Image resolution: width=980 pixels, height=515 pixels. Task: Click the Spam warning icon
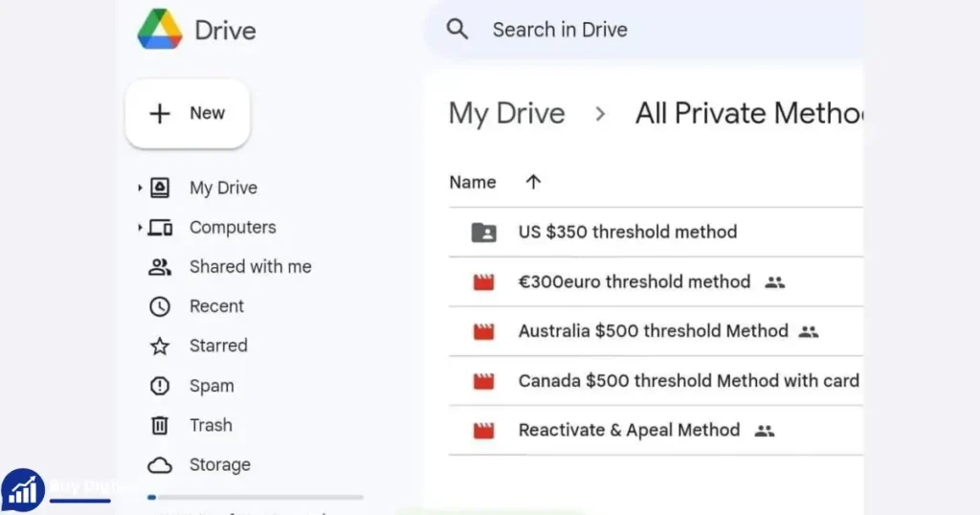[160, 386]
